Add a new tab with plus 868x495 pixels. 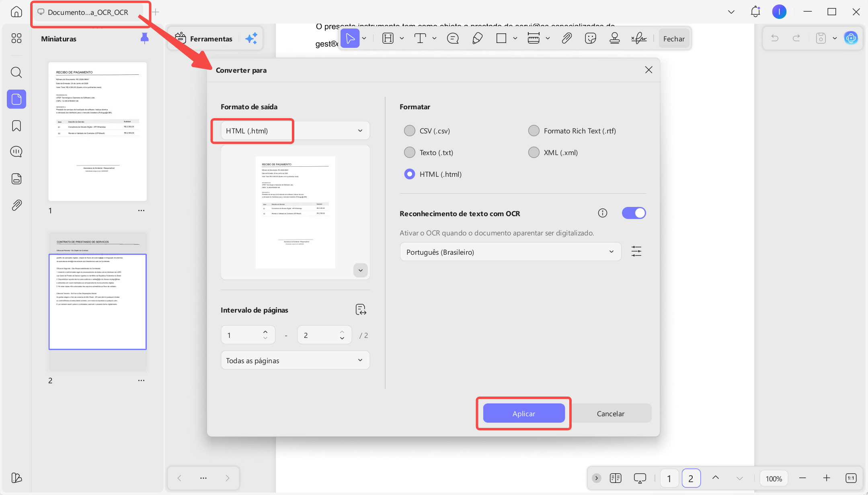coord(156,12)
